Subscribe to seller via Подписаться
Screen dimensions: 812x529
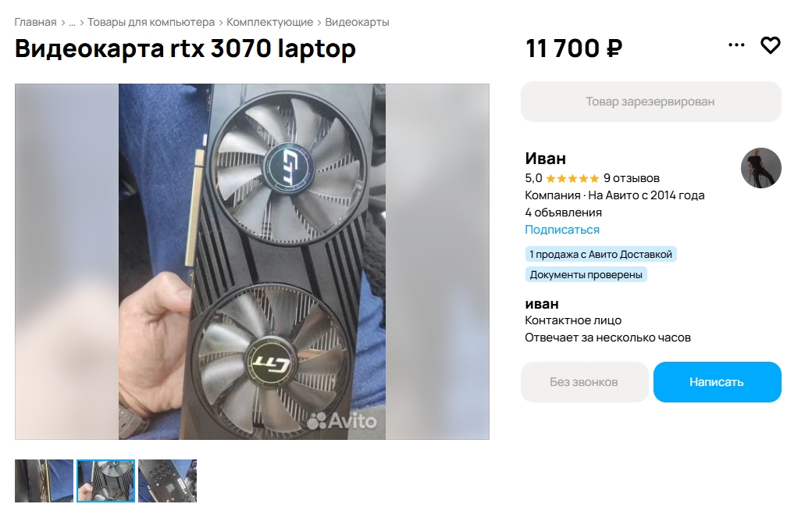click(562, 230)
